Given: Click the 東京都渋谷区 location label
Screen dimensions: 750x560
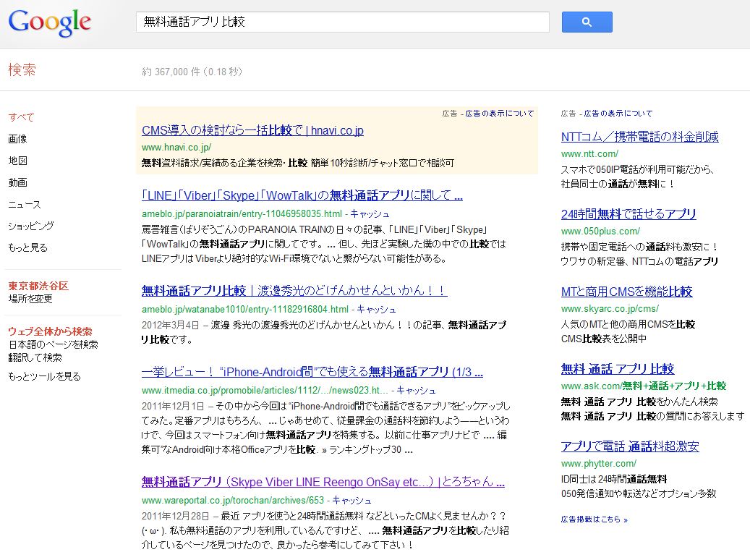Looking at the screenshot, I should (x=38, y=287).
